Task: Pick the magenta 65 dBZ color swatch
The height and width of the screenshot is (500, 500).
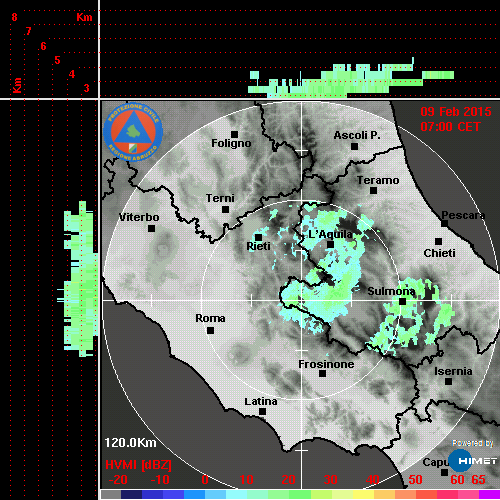Action: [489, 494]
